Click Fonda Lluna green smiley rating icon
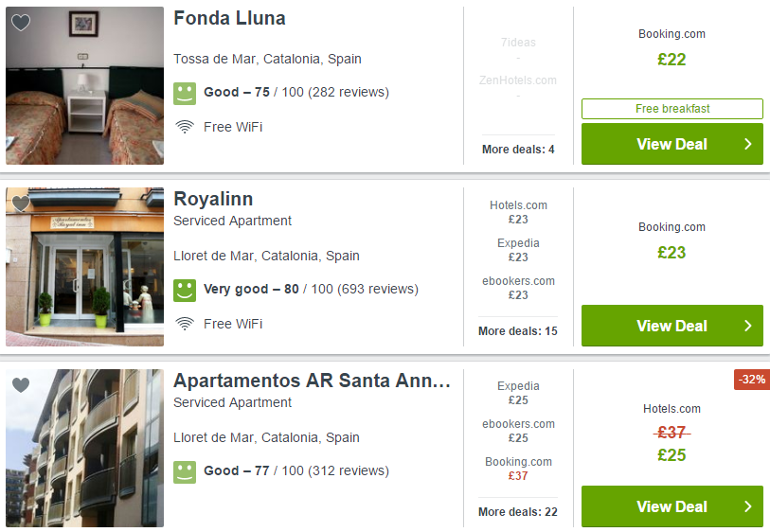This screenshot has height=532, width=770. (x=185, y=94)
